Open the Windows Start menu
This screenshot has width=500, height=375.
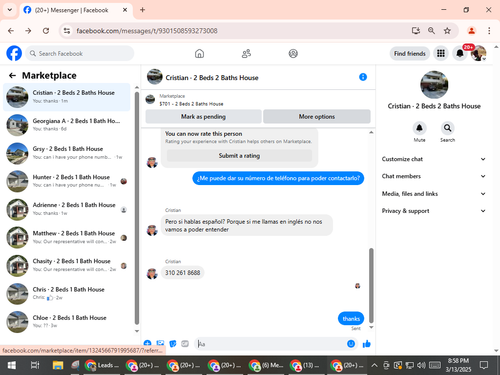(x=12, y=366)
